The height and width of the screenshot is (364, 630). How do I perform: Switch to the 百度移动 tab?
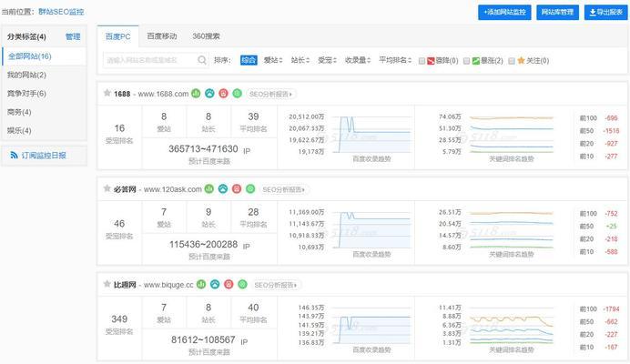point(162,36)
